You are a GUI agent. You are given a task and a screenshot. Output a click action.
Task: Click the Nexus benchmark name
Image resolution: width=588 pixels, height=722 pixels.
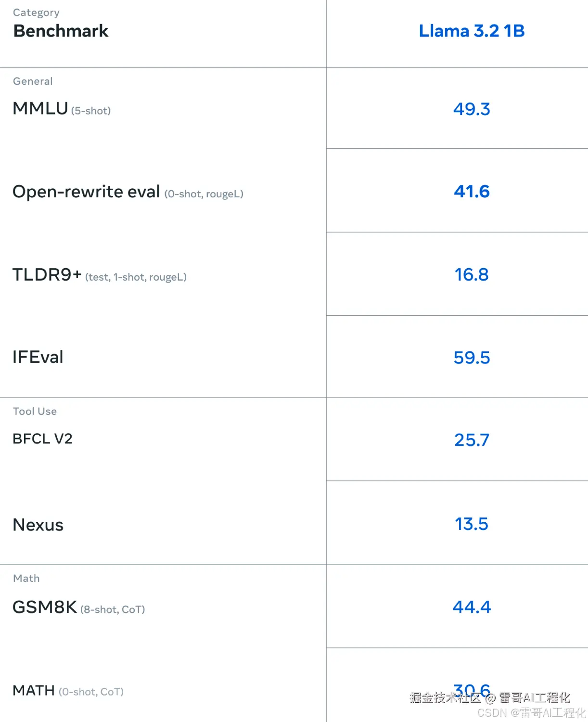[38, 525]
